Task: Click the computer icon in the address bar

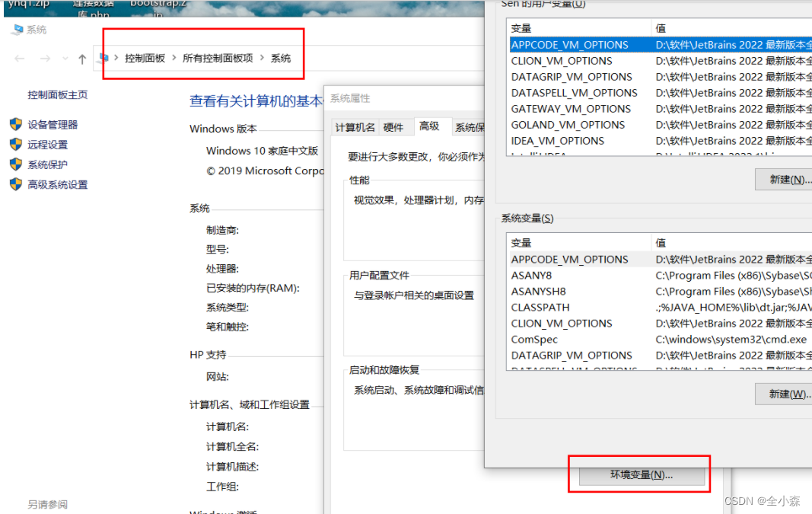Action: coord(103,58)
